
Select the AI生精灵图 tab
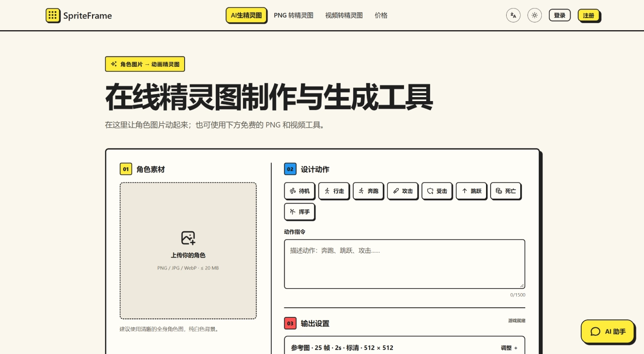[x=246, y=15]
